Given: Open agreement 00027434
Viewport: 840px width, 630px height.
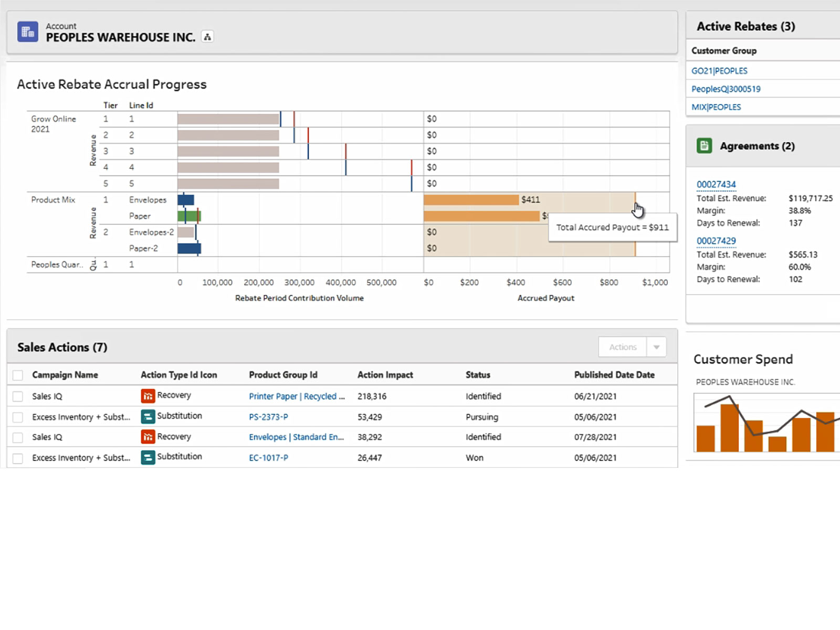Looking at the screenshot, I should click(x=716, y=184).
